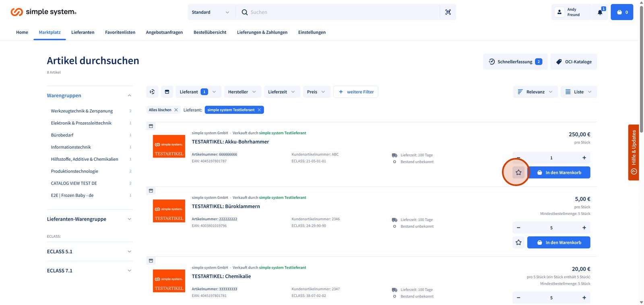The width and height of the screenshot is (644, 305).
Task: Add Akku-Bohrhammer to favorites with star
Action: point(518,172)
